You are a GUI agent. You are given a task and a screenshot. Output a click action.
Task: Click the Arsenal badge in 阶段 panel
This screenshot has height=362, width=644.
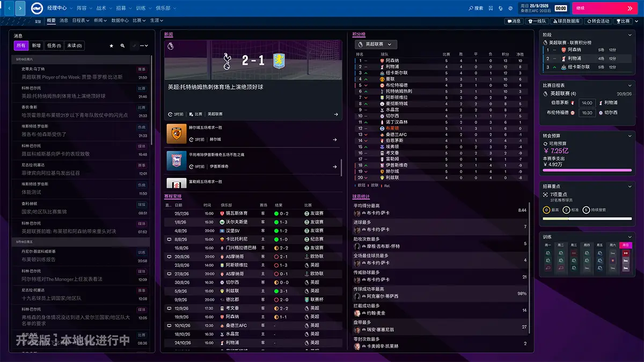[563, 49]
